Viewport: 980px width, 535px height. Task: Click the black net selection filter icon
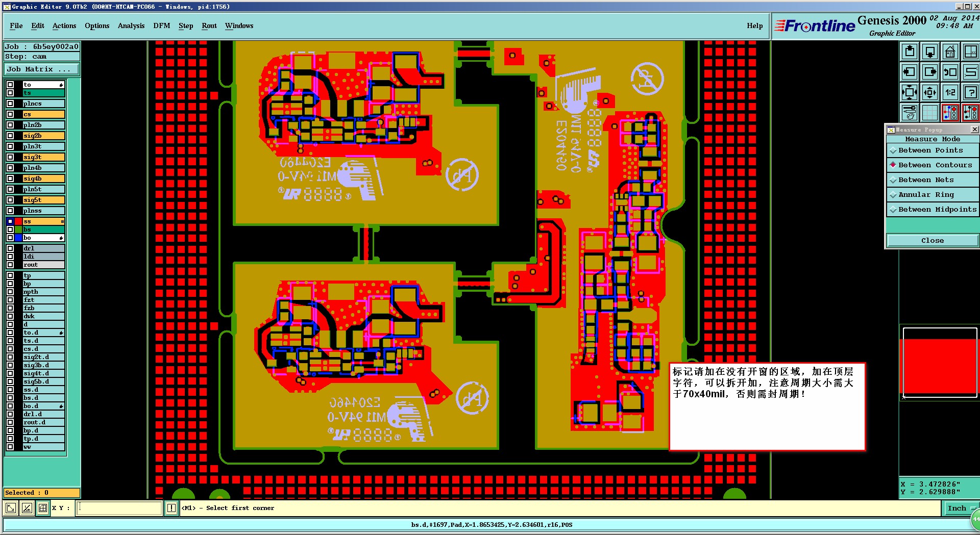[970, 113]
